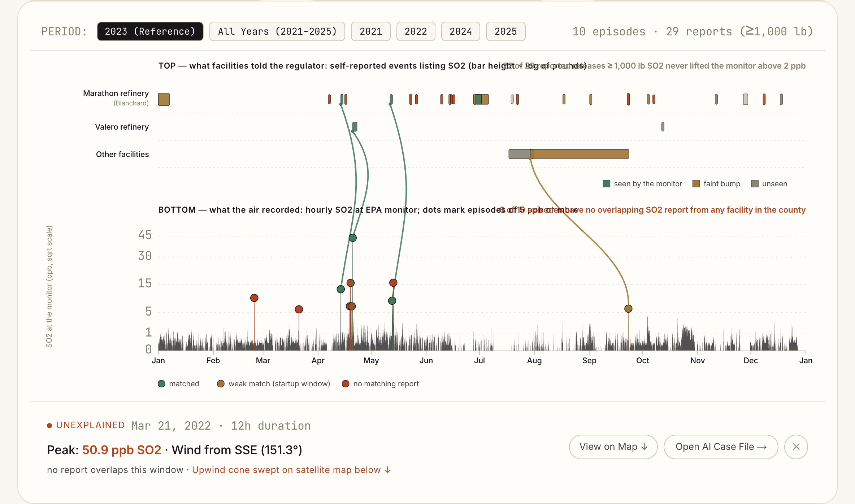Click the large brown Marathon report bar in January
Screen dimensions: 855x504
(x=164, y=99)
